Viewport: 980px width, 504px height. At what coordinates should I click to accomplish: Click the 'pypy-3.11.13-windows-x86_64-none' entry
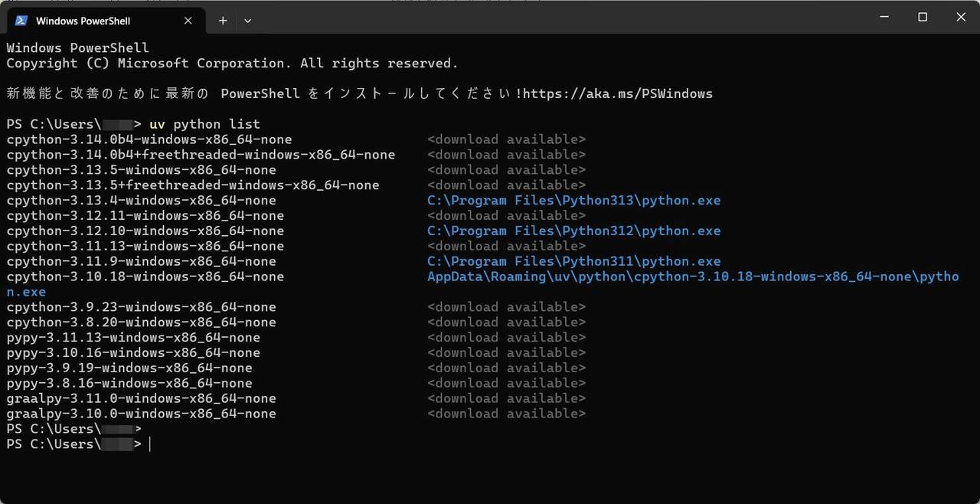[133, 338]
